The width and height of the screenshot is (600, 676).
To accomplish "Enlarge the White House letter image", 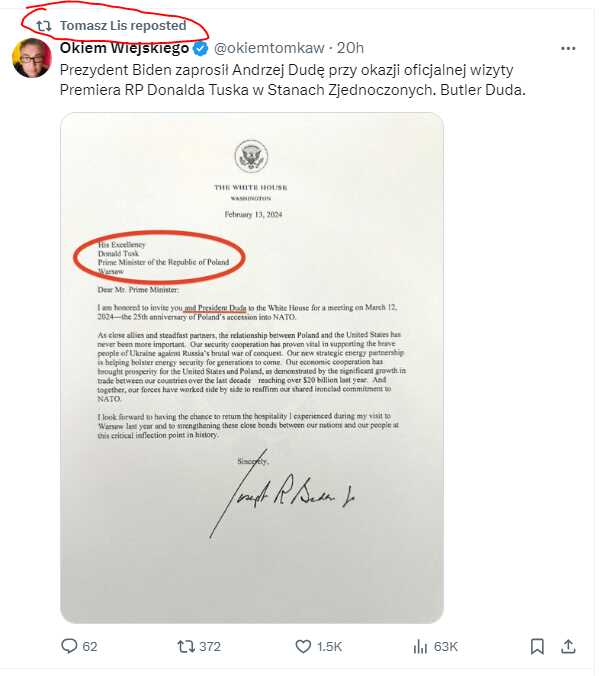I will point(252,368).
